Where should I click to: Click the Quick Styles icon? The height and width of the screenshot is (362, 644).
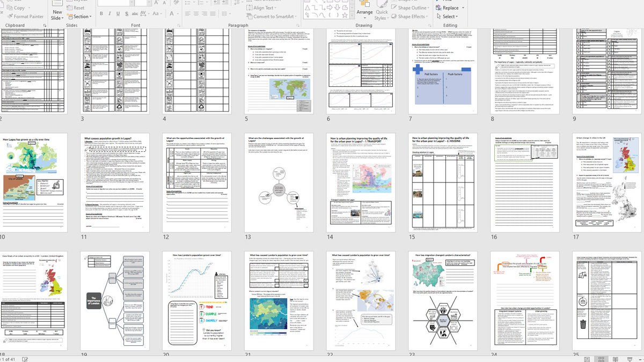(382, 3)
